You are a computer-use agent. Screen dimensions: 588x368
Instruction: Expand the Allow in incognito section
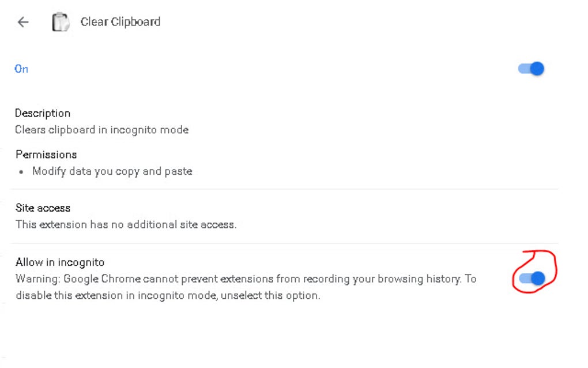coord(60,262)
